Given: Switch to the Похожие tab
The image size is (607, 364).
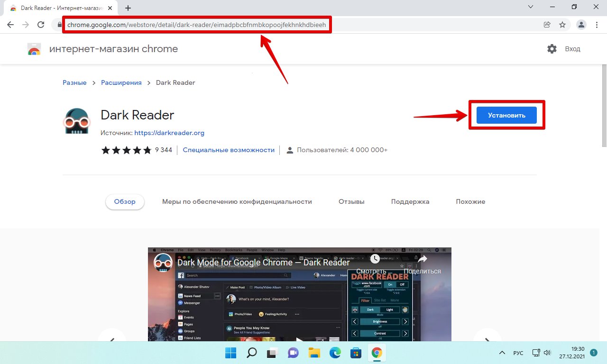Looking at the screenshot, I should click(470, 201).
